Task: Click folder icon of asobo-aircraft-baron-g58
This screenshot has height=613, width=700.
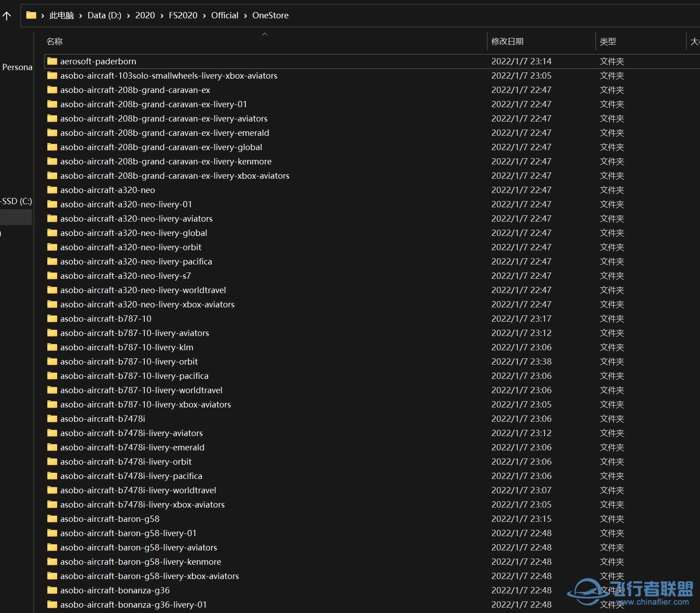Action: click(52, 519)
